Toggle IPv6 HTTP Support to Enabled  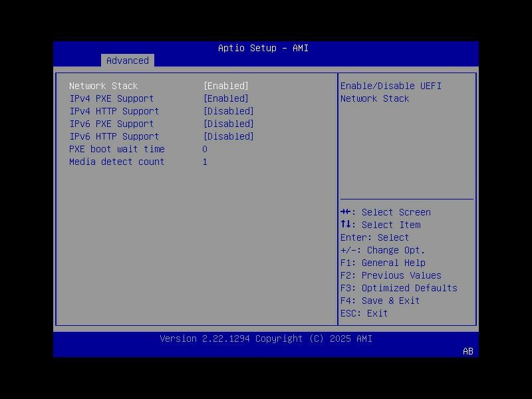pyautogui.click(x=229, y=136)
